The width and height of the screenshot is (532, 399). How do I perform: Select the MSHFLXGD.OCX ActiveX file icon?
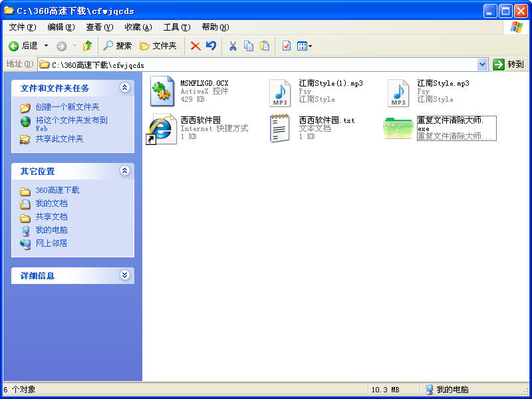click(162, 92)
